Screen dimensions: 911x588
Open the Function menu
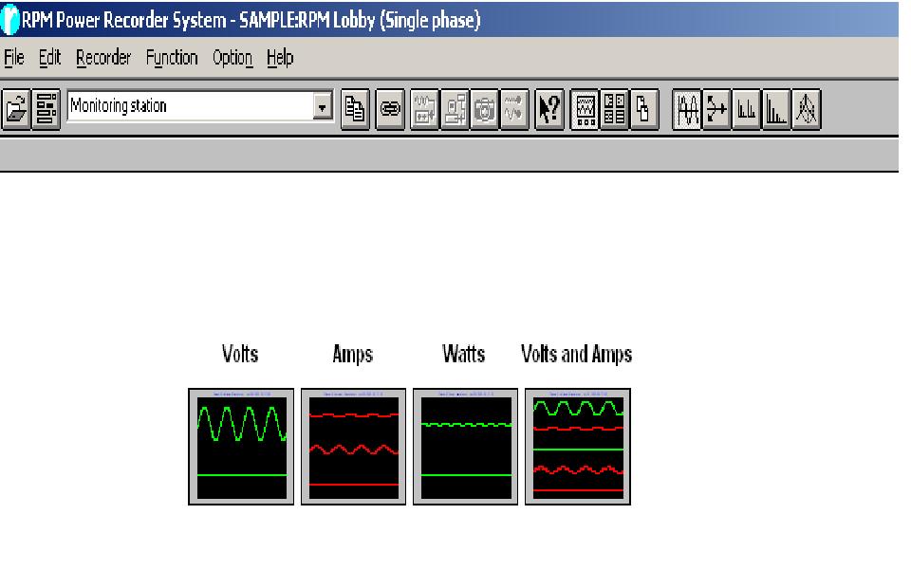click(x=172, y=58)
